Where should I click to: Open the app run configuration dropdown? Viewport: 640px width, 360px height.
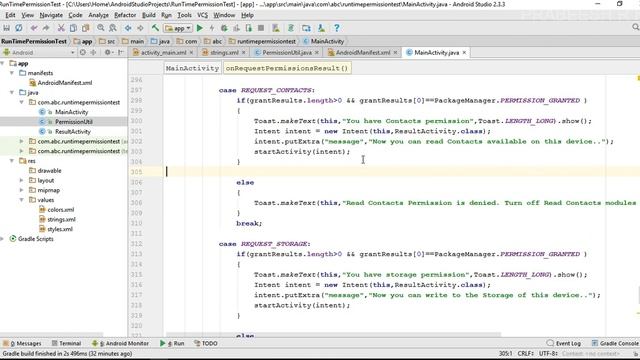click(178, 28)
